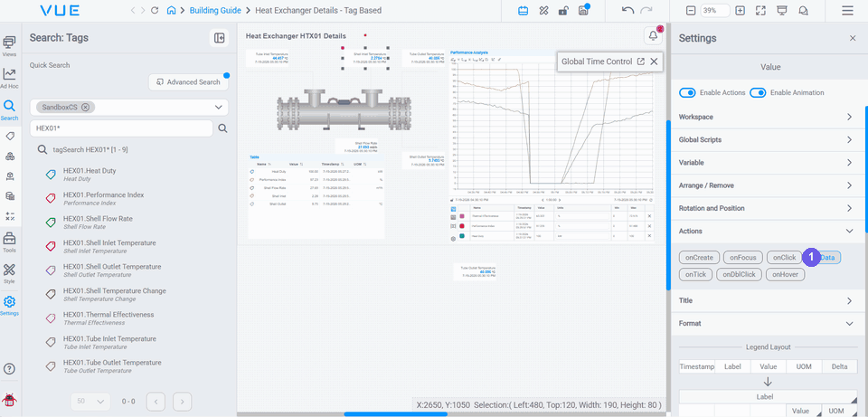Click the 39% zoom level field

pos(715,11)
